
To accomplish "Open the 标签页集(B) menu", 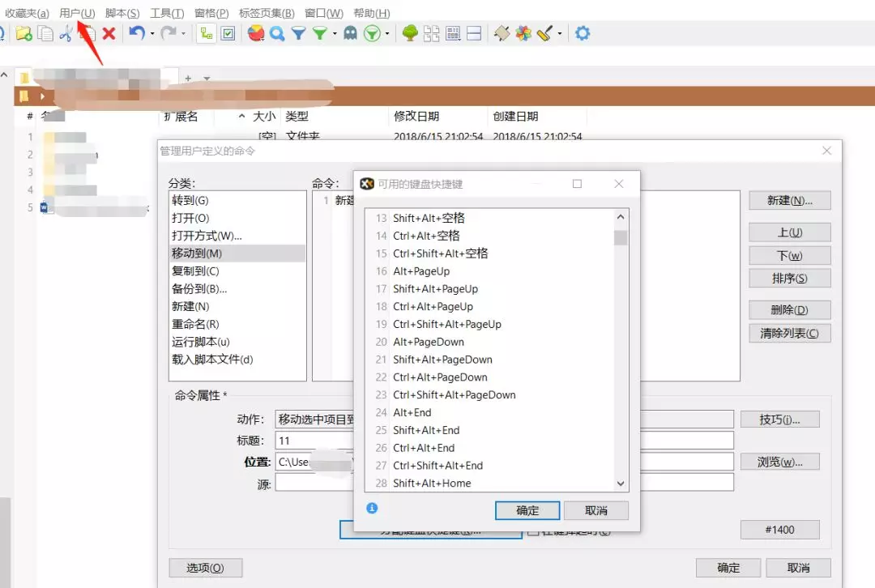I will click(267, 13).
